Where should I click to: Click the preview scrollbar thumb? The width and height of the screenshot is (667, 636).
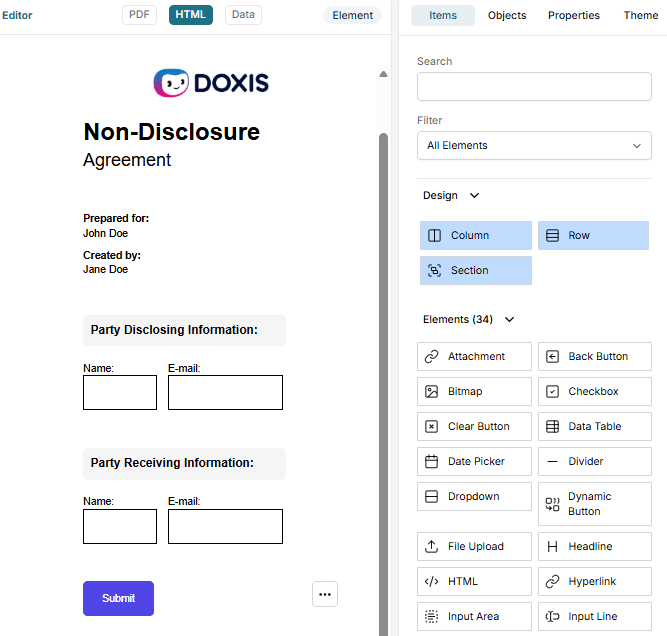click(x=383, y=383)
